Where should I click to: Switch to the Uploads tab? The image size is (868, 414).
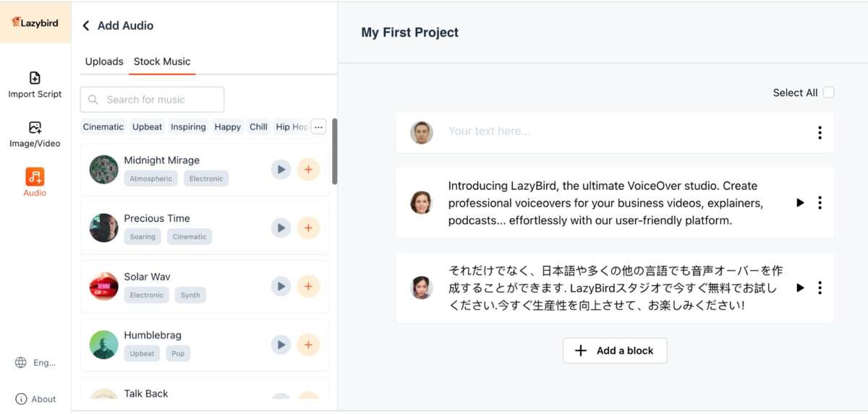104,61
